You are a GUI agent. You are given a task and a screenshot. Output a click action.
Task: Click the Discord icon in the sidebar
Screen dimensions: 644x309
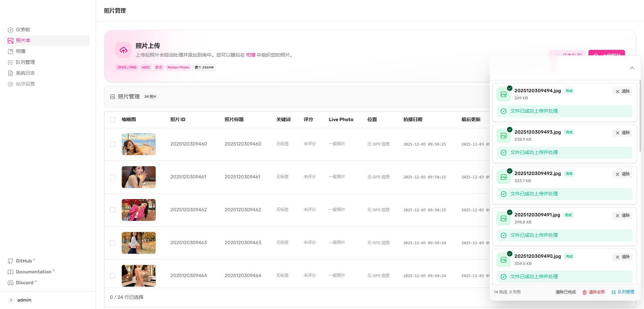(x=11, y=283)
